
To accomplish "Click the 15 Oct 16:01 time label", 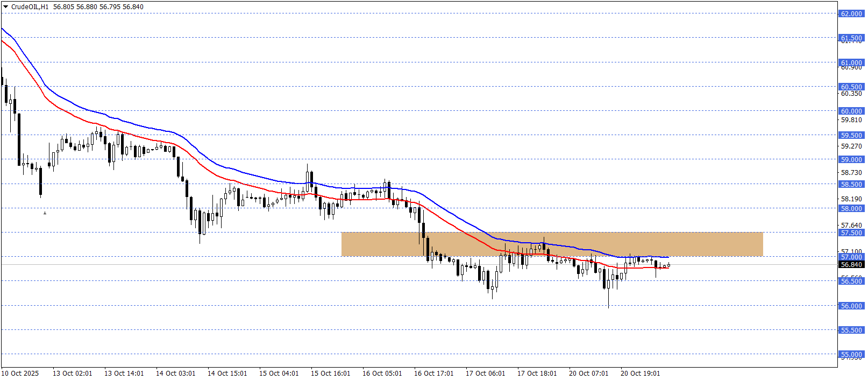I will point(330,374).
